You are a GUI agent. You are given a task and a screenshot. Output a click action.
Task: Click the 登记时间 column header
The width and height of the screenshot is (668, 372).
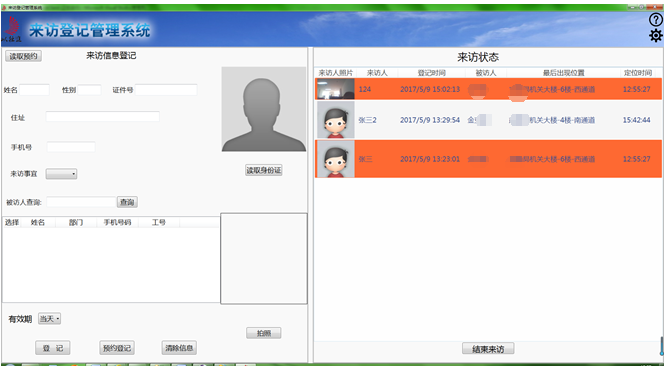coord(432,73)
